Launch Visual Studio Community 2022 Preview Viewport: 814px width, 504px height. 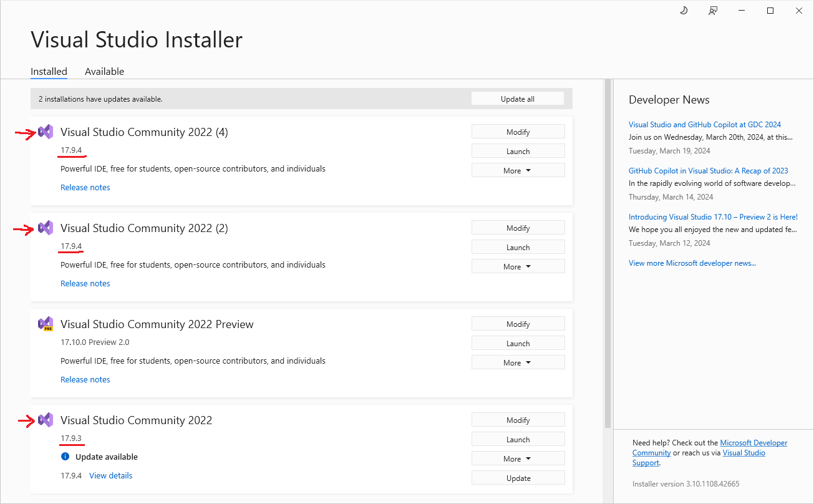click(x=518, y=343)
